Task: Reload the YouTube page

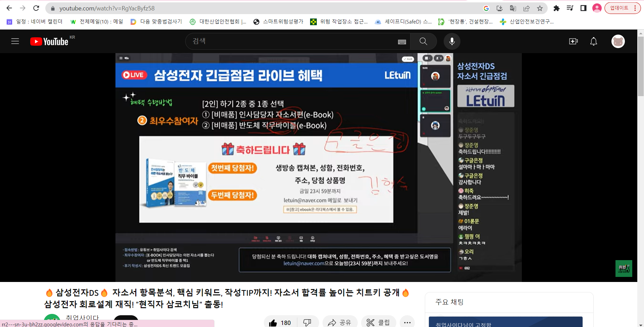Action: [x=36, y=8]
